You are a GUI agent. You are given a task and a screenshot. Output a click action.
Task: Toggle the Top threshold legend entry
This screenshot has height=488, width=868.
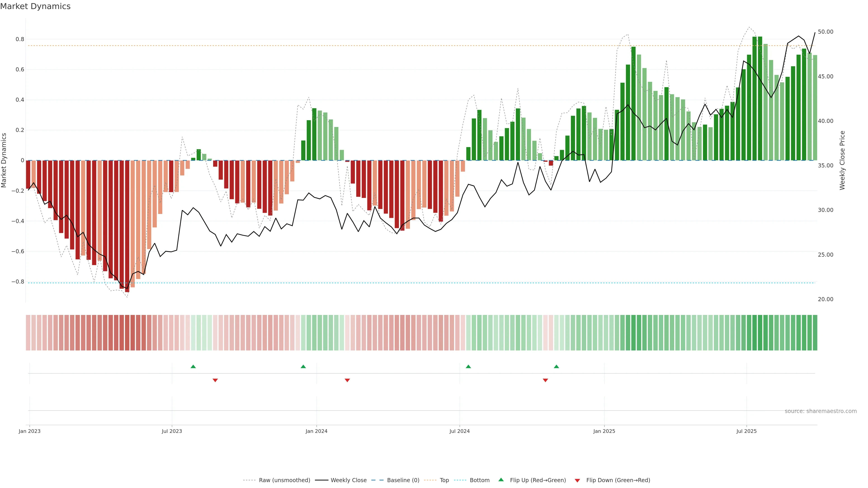[444, 480]
